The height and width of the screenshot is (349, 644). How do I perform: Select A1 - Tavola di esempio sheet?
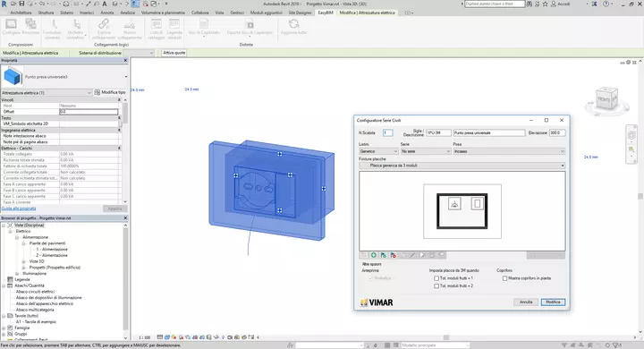tap(36, 322)
